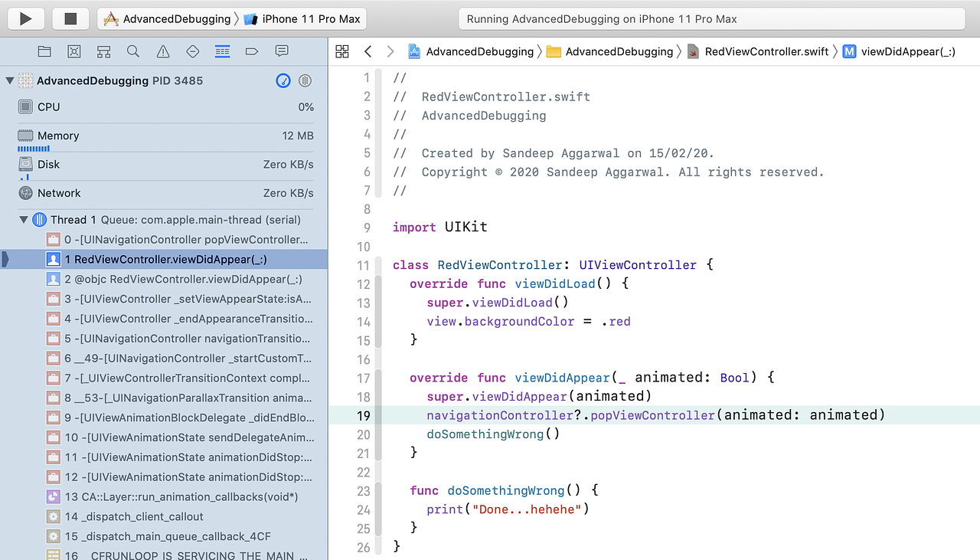980x560 pixels.
Task: Collapse the Thread 1 stack frame list
Action: [x=24, y=219]
